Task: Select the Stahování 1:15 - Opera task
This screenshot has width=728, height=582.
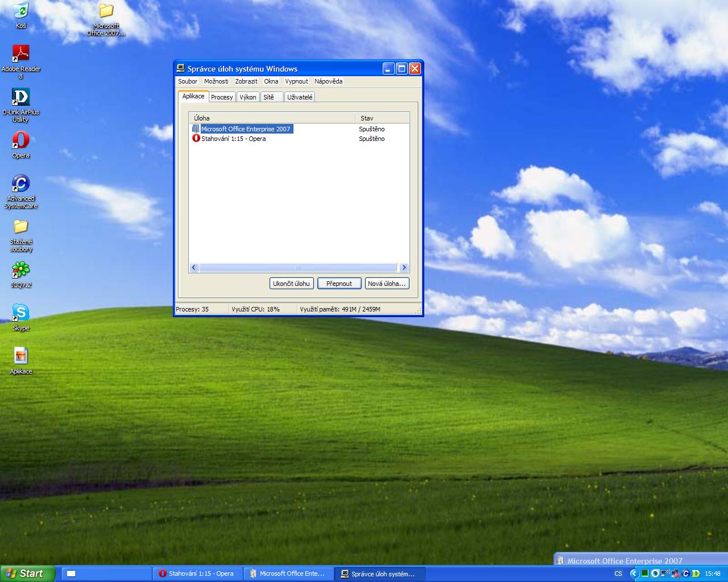Action: [x=233, y=139]
